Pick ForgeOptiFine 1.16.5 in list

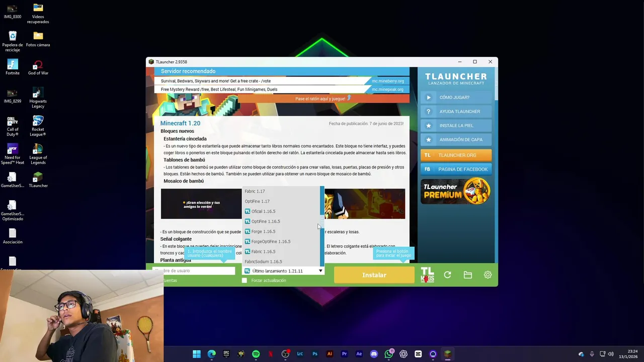click(x=281, y=241)
